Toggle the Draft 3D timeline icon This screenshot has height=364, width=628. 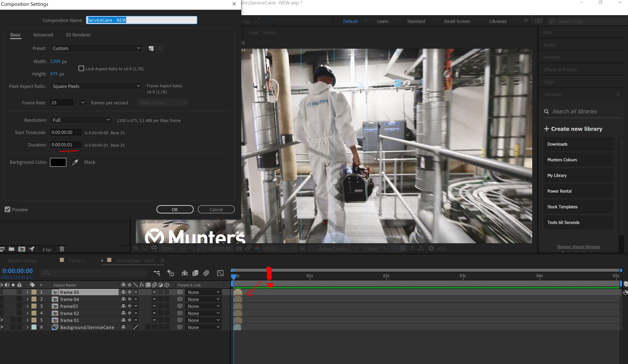click(171, 273)
